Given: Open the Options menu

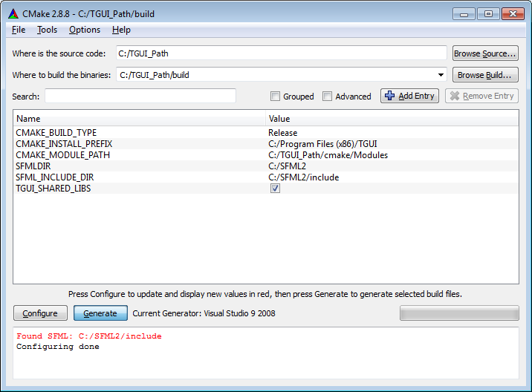Looking at the screenshot, I should [85, 30].
